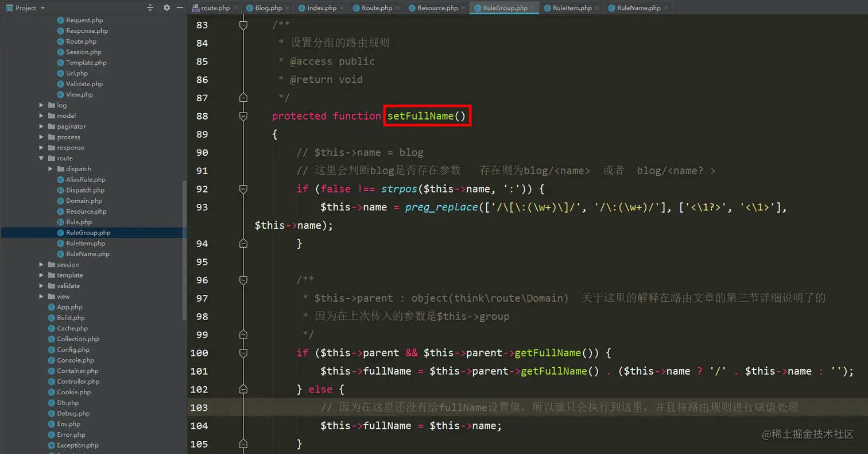868x454 pixels.
Task: Click line number 95 in gutter
Action: (x=202, y=261)
